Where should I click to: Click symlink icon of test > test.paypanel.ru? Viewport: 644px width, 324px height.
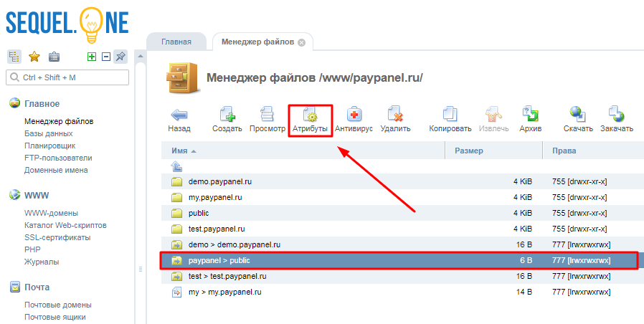pyautogui.click(x=176, y=277)
